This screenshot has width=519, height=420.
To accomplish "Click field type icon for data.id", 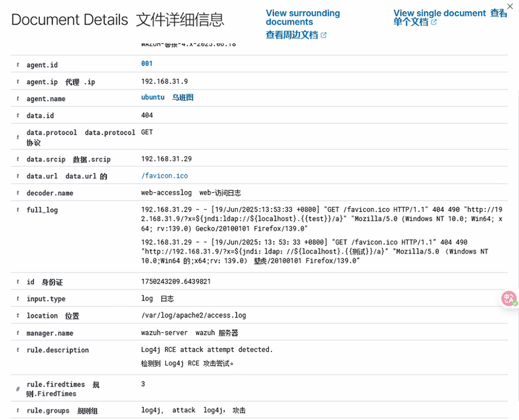I will pos(18,115).
